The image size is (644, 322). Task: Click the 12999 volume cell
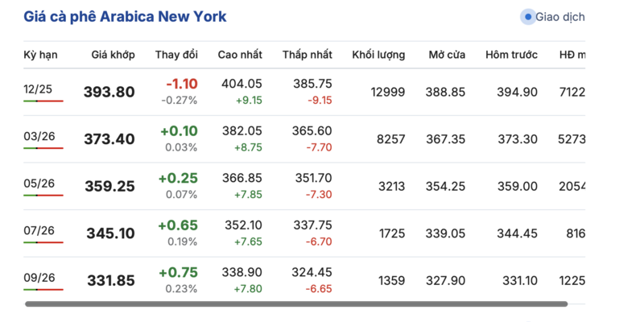point(388,92)
